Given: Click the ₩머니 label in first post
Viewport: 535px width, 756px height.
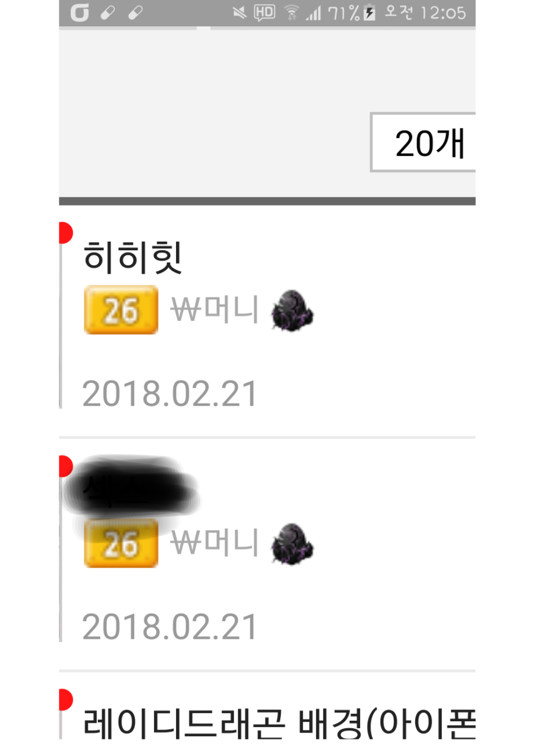Looking at the screenshot, I should tap(215, 310).
